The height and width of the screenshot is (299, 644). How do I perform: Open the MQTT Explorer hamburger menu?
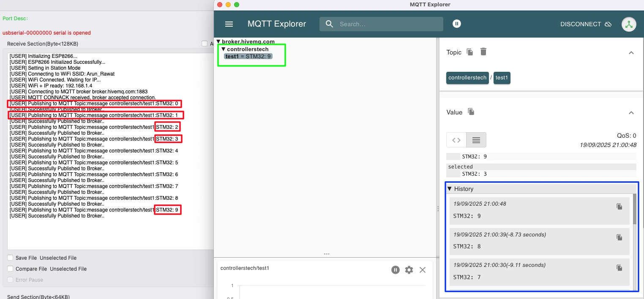click(229, 24)
